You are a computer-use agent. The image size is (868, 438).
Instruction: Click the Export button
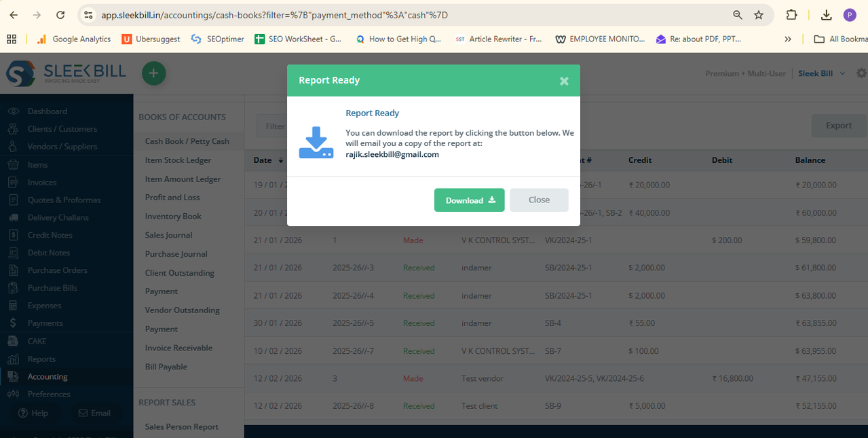838,126
